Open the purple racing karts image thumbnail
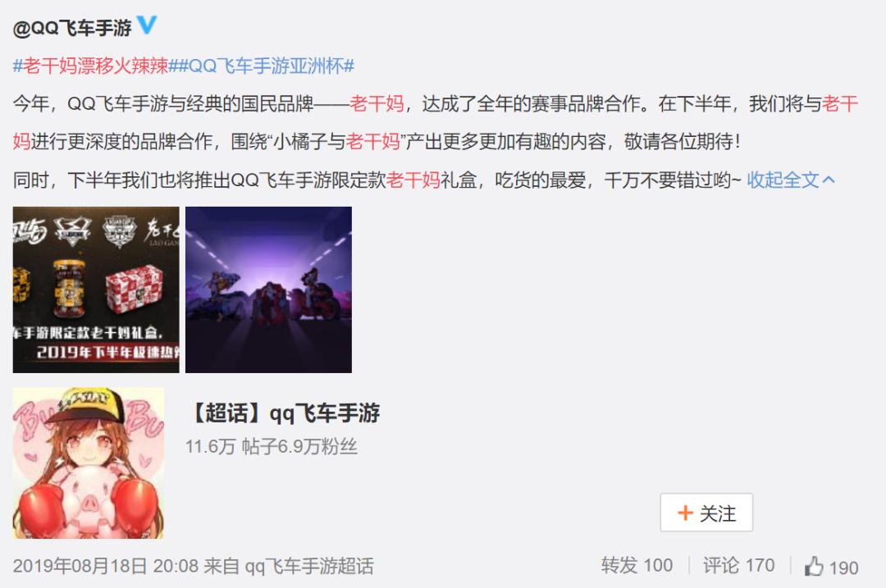886x588 pixels. pos(268,289)
